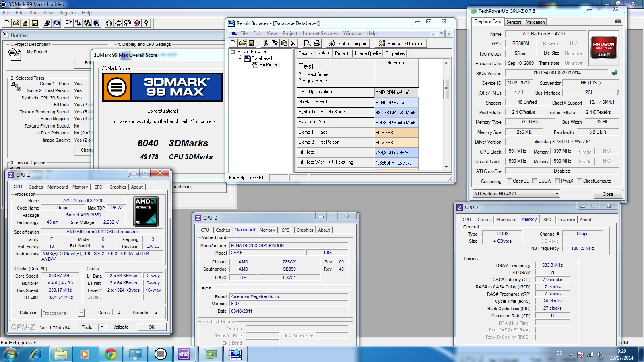Click the CPU-Z taskbar icon

pos(184,354)
